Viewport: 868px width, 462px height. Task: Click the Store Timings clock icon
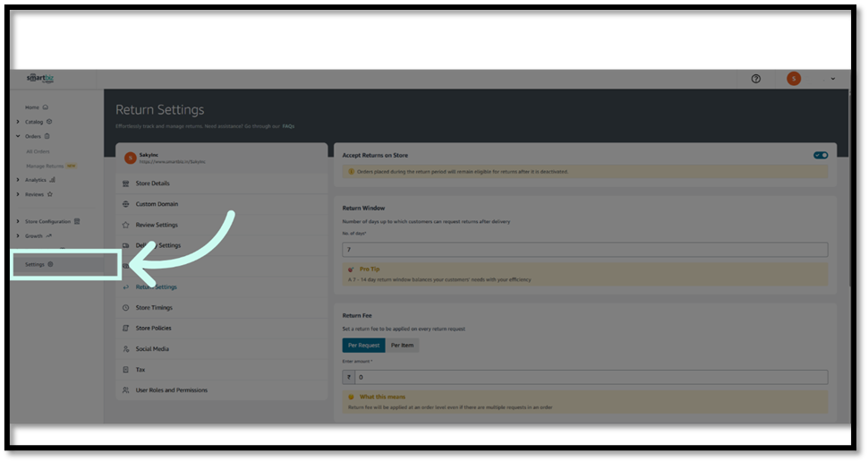pyautogui.click(x=126, y=308)
